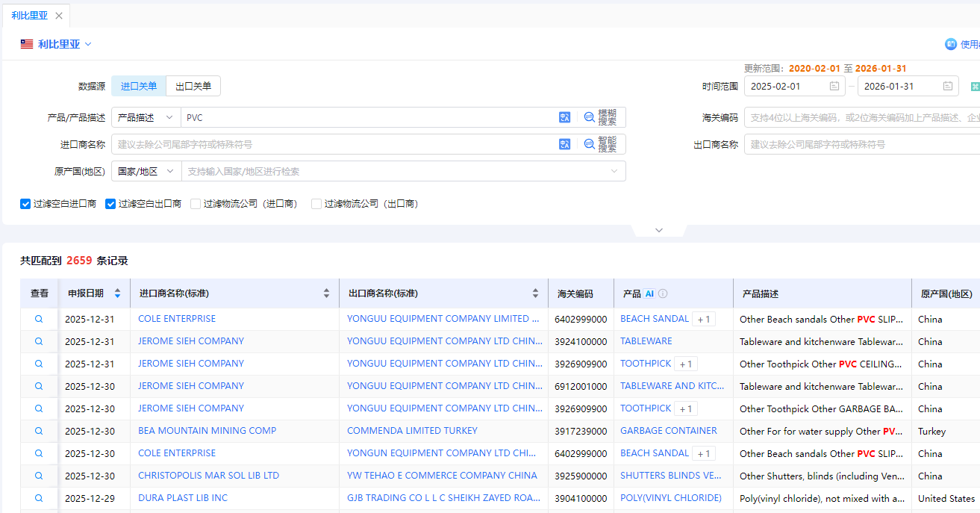
Task: Click the translate icon in product description field
Action: (564, 117)
